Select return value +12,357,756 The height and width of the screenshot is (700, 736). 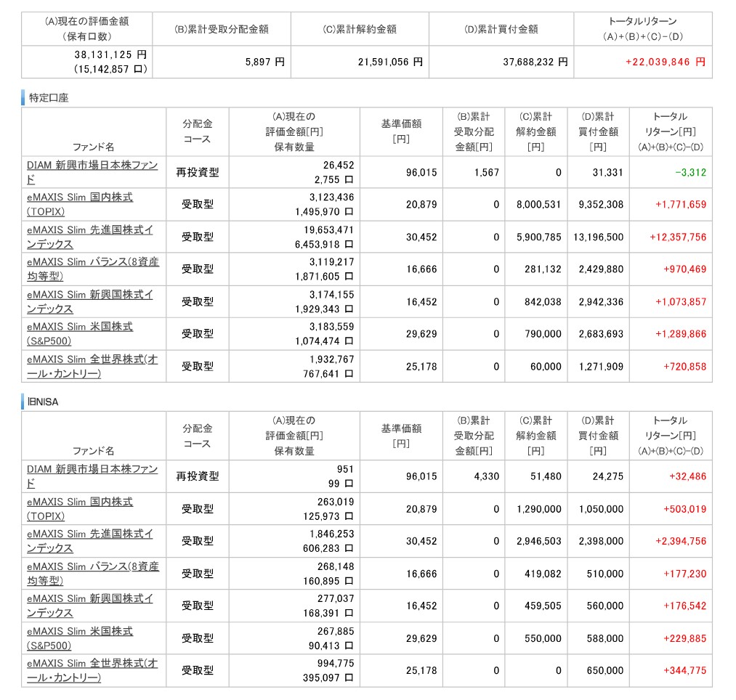point(678,237)
